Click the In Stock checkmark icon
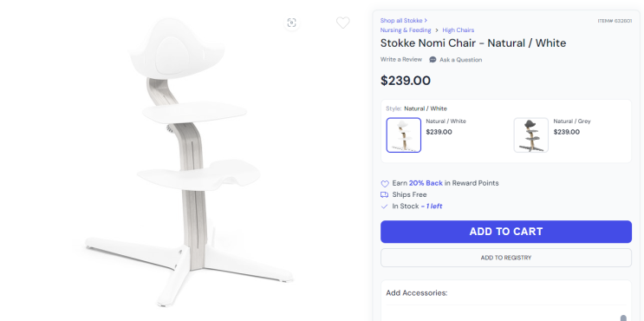644x321 pixels. (x=385, y=206)
